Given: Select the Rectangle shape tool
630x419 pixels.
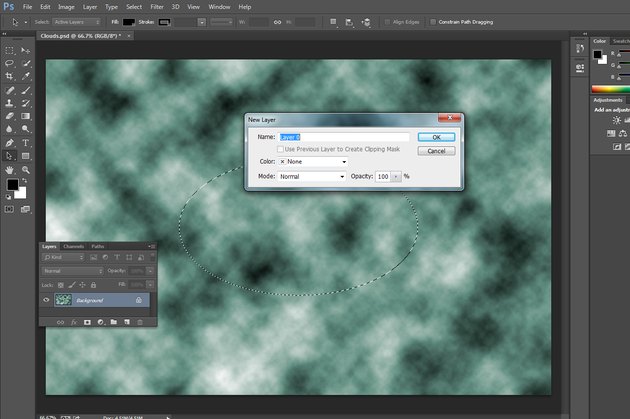Looking at the screenshot, I should pos(26,156).
